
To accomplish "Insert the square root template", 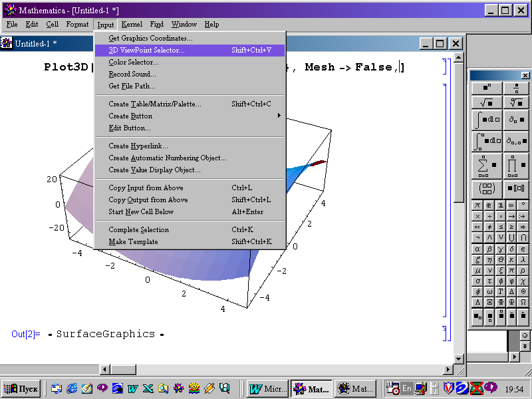I will (x=487, y=102).
